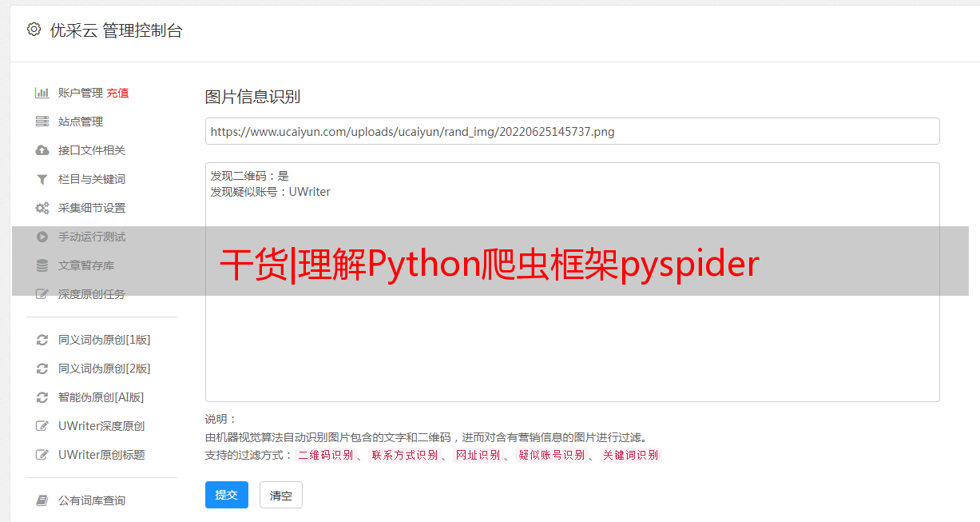Click the refresh icon beside 智能伪原创[AI版]
The image size is (980, 522).
pyautogui.click(x=42, y=397)
